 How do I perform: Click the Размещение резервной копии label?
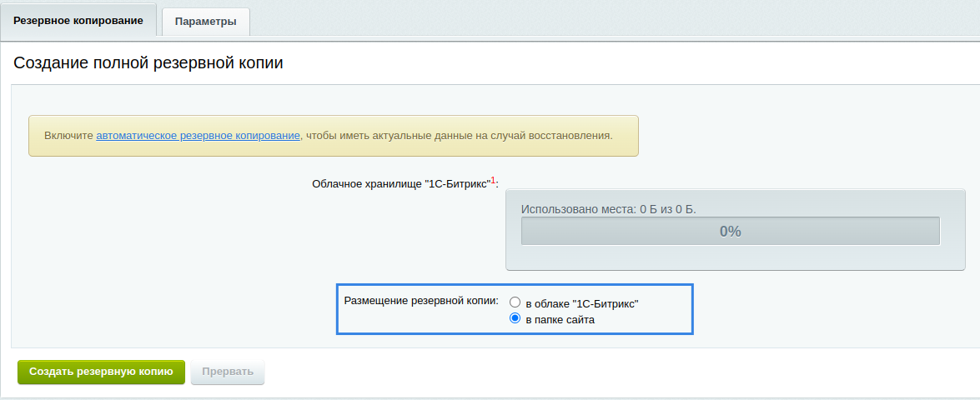pos(420,300)
